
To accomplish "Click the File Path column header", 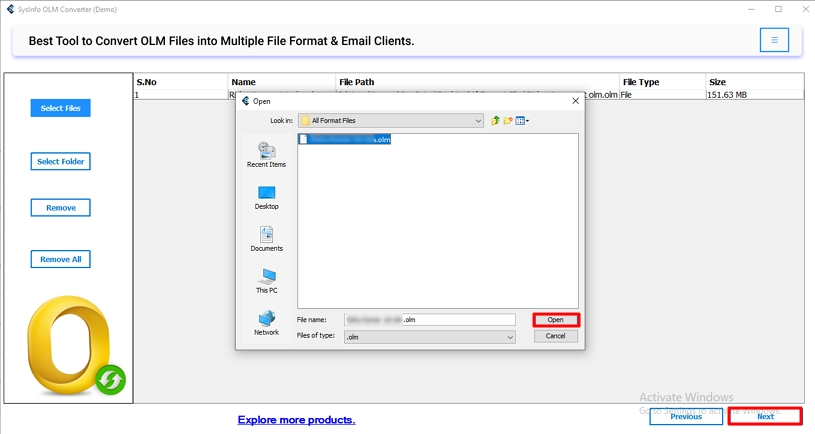I will tap(477, 82).
